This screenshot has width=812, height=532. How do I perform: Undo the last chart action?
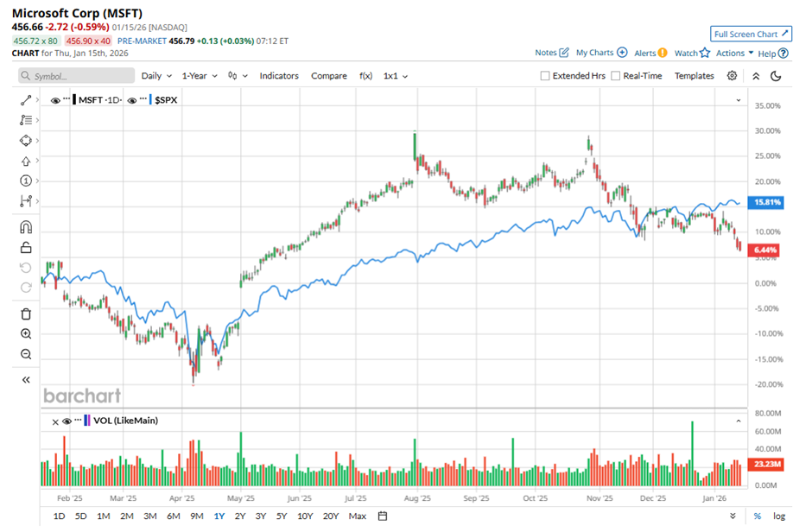point(25,268)
